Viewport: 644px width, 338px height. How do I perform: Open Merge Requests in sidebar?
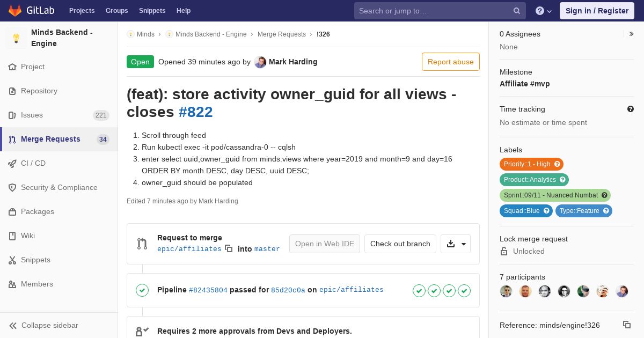(x=59, y=139)
